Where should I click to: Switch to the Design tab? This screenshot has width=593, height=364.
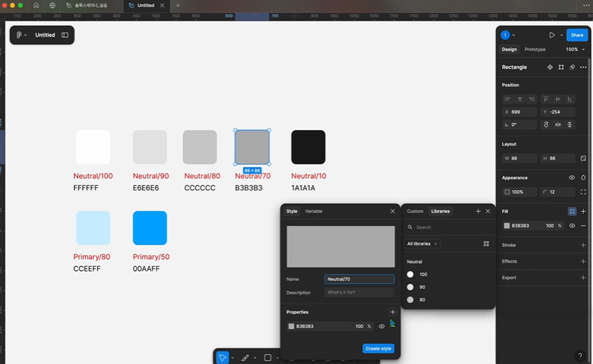[509, 49]
